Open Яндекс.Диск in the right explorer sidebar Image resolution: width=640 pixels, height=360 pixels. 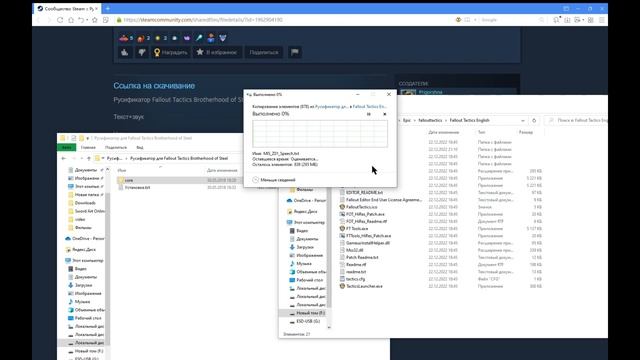point(302,211)
